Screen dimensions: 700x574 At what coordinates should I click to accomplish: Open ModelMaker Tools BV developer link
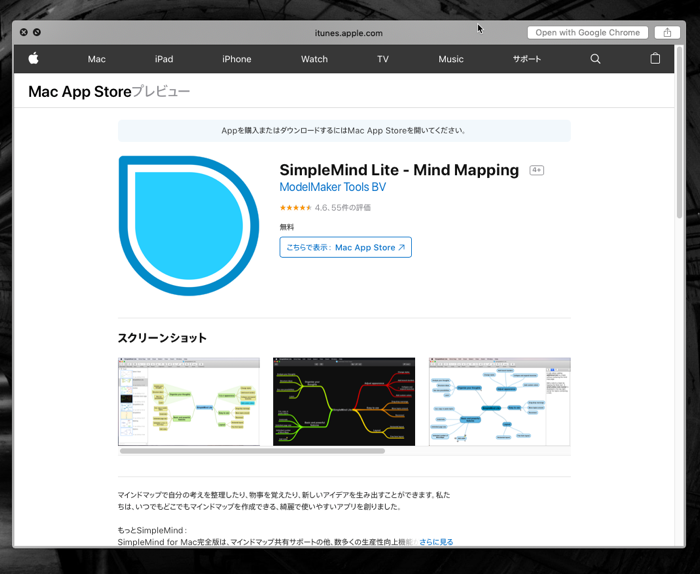(x=333, y=187)
